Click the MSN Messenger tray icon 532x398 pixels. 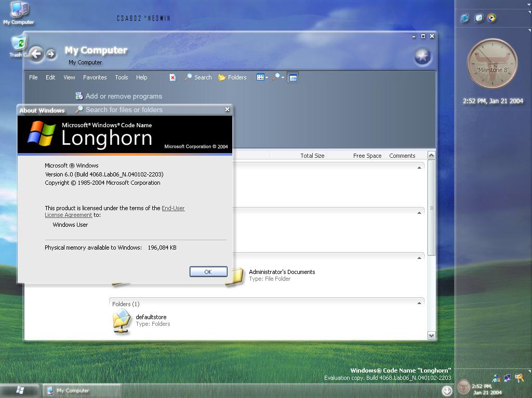click(x=496, y=378)
